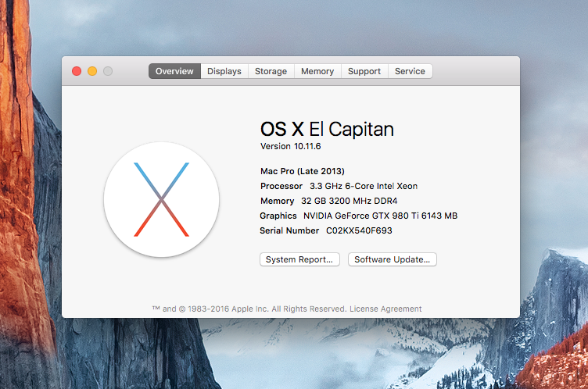Screen dimensions: 588x389
Task: Click the Graphics label
Action: [x=278, y=216]
